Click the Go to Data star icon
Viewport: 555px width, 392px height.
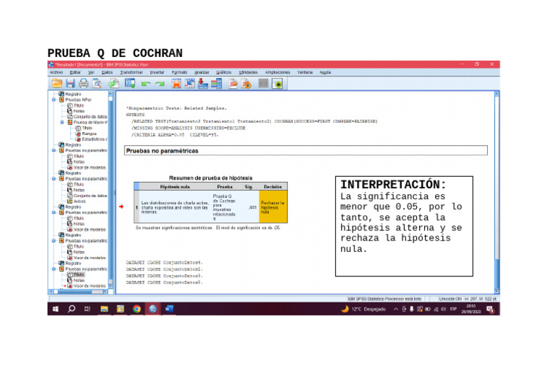pyautogui.click(x=176, y=84)
